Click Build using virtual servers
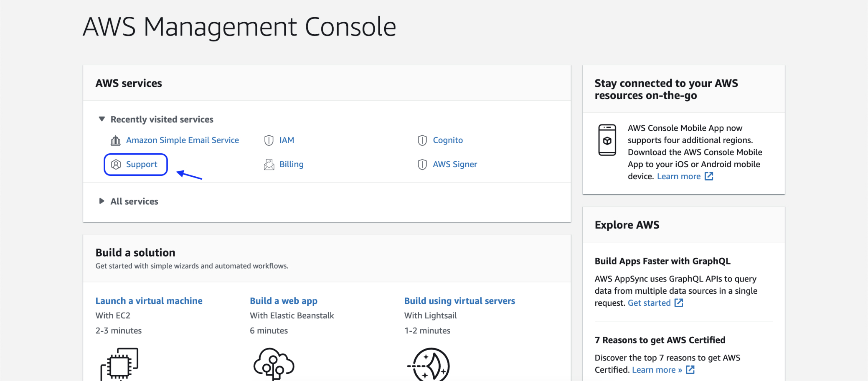The width and height of the screenshot is (868, 381). pyautogui.click(x=459, y=300)
